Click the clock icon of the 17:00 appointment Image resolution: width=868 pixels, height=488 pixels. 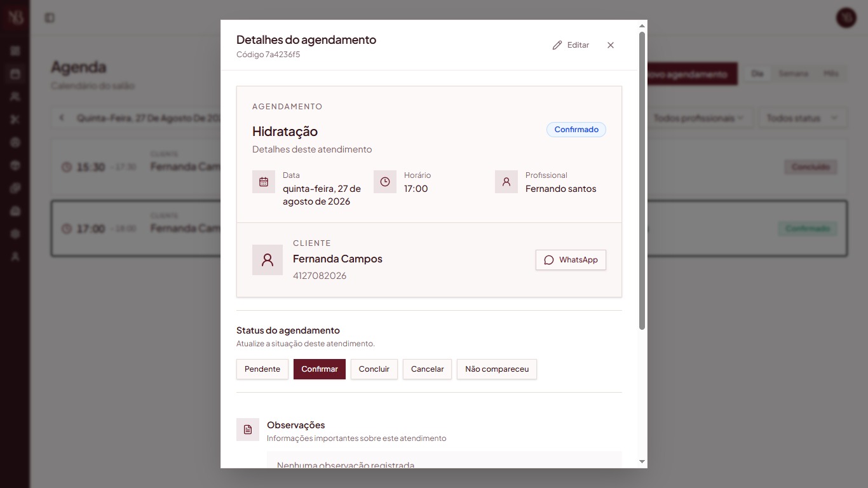coord(67,228)
